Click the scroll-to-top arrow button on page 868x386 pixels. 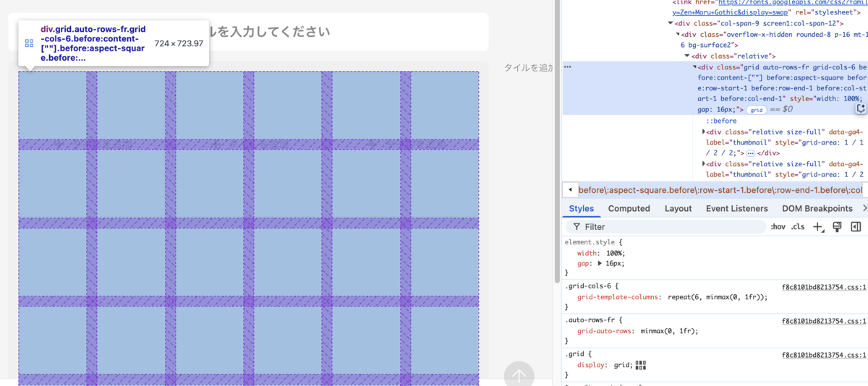519,376
